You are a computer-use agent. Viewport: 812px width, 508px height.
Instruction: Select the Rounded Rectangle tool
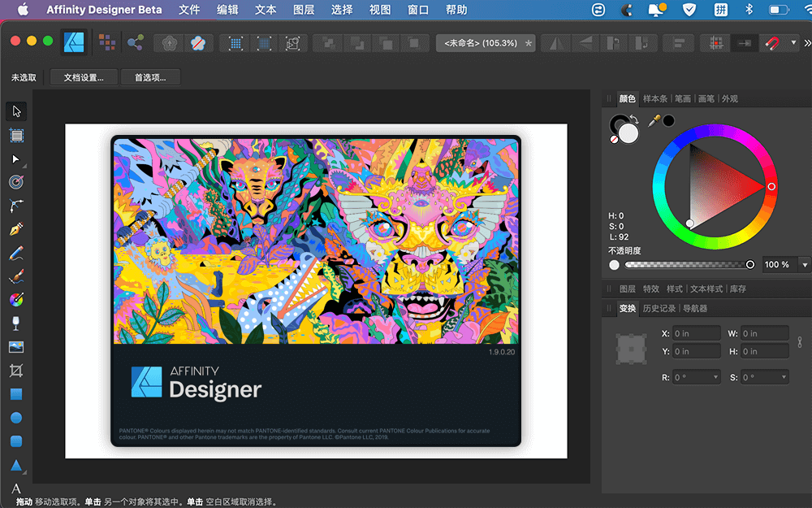pos(16,441)
